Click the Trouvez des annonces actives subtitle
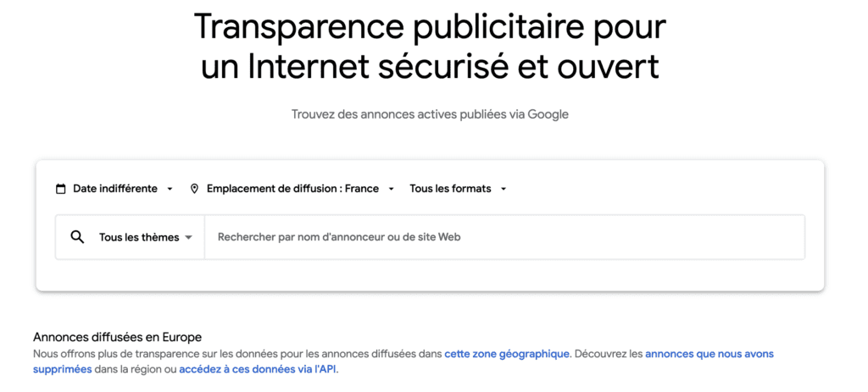 point(430,114)
